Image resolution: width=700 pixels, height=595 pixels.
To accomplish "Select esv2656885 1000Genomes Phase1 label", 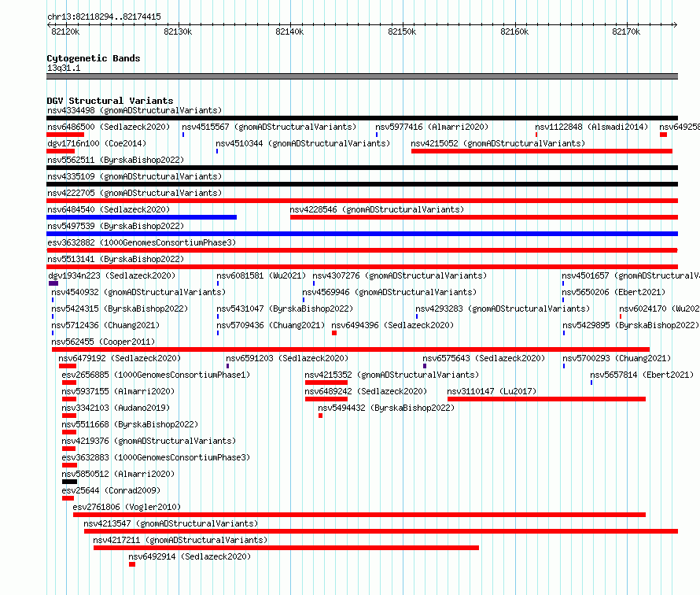I will click(156, 375).
